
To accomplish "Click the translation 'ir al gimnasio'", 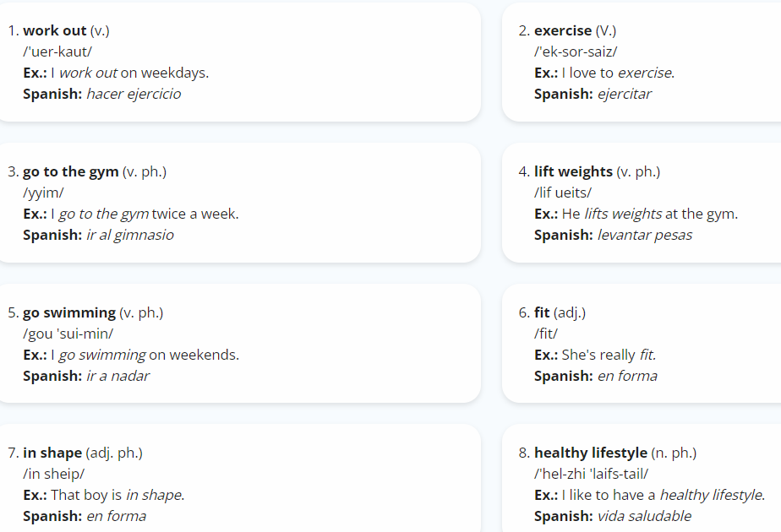I will (130, 235).
